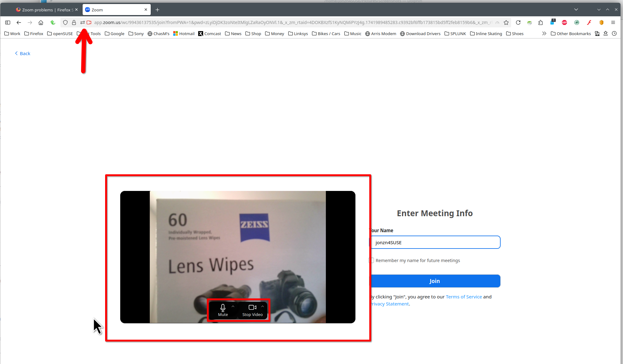Click the blue Join button
623x364 pixels.
click(435, 281)
